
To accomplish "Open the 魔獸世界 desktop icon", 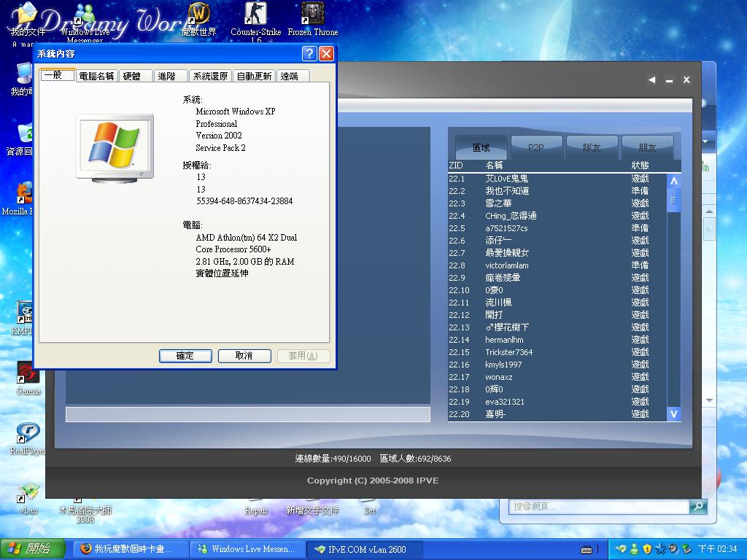I will (198, 16).
